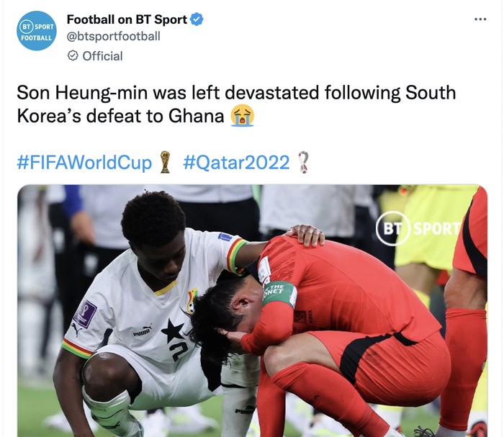Screen dimensions: 504x437
Task: Click the green captain armband in the photo
Action: coord(279,293)
